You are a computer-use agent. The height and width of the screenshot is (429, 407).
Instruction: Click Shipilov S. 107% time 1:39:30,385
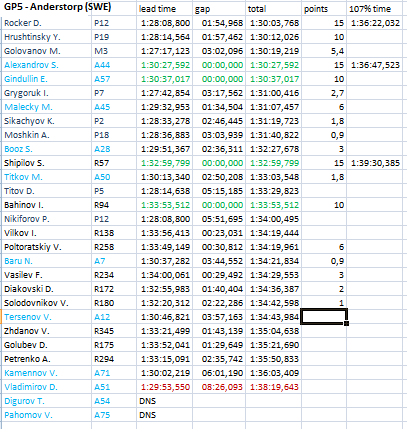[x=374, y=163]
